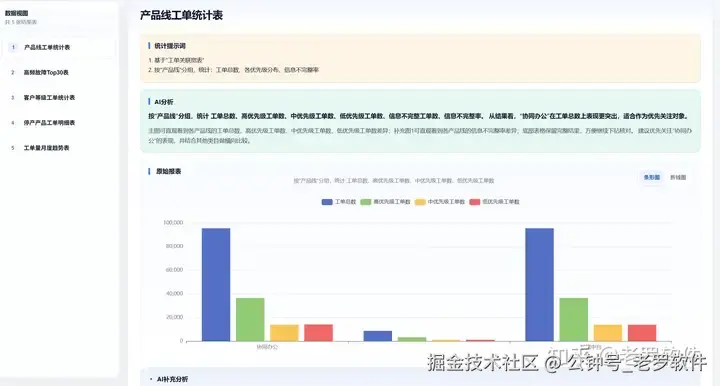The height and width of the screenshot is (386, 720).
Task: Click the 数据视图 sidebar heading
Action: coord(17,13)
